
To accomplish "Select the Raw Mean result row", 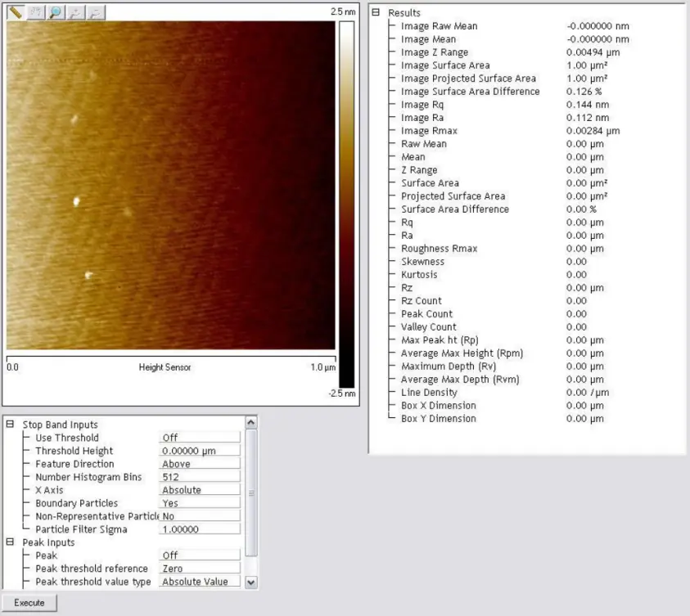I will click(x=503, y=144).
